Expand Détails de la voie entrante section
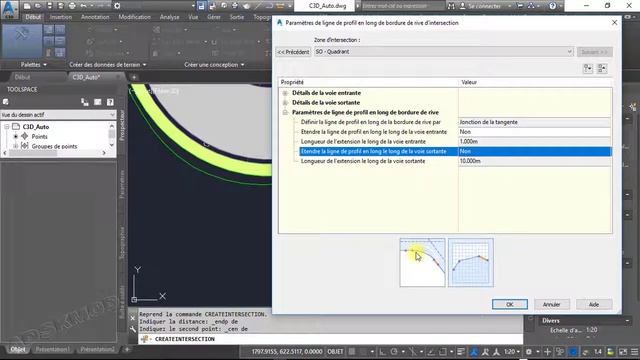This screenshot has height=360, width=640. click(x=285, y=93)
